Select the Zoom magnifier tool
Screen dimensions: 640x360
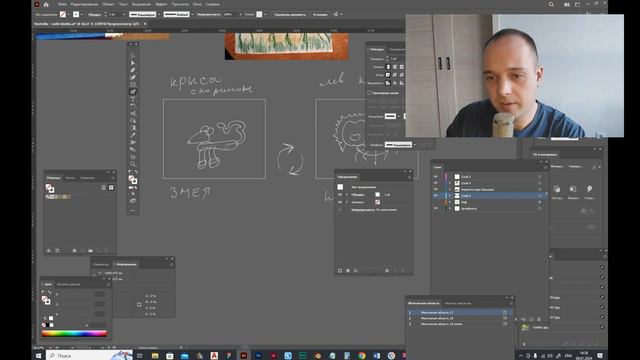coord(133,164)
